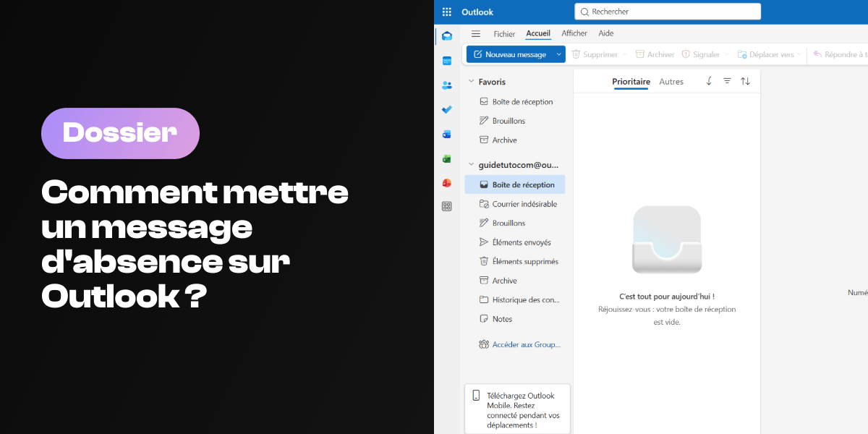Click the Archiver toolbar button
The height and width of the screenshot is (434, 868).
[655, 54]
